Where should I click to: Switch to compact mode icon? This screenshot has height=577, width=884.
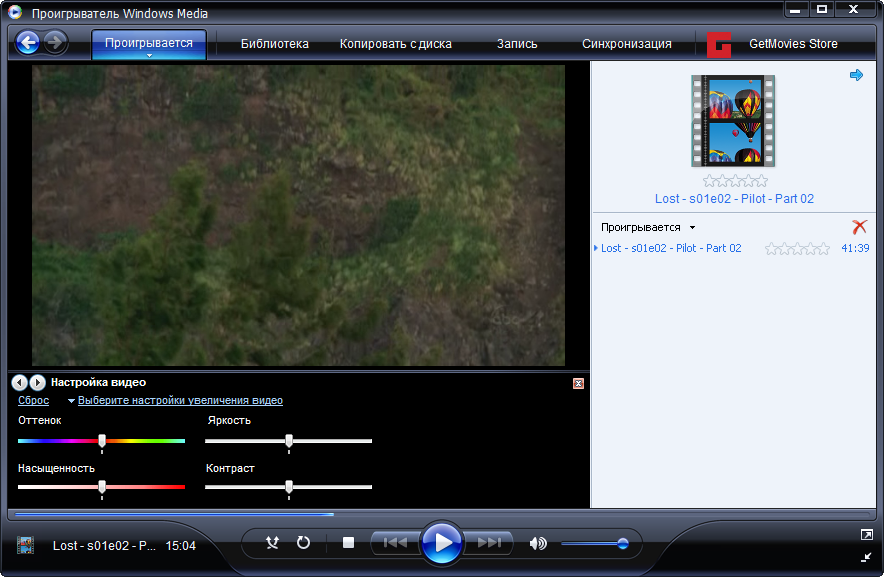(x=867, y=557)
